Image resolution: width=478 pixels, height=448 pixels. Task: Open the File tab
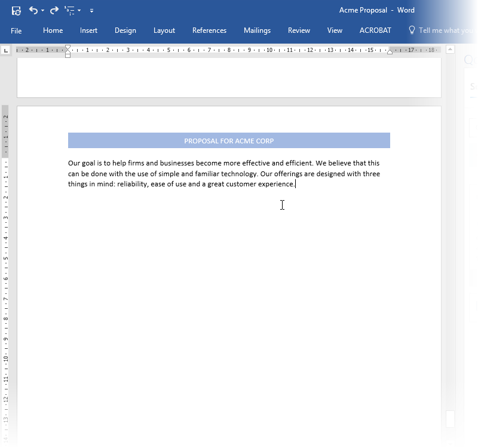point(16,31)
